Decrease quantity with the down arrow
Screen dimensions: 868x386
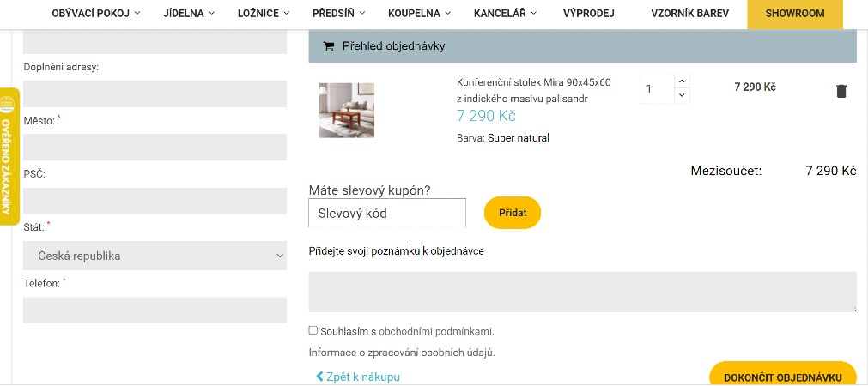tap(682, 95)
